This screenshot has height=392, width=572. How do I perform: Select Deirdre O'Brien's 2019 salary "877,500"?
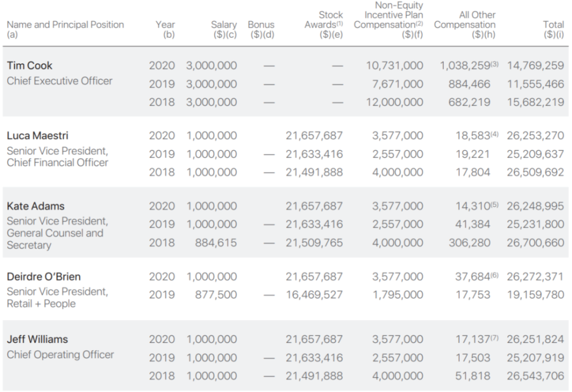(x=216, y=295)
